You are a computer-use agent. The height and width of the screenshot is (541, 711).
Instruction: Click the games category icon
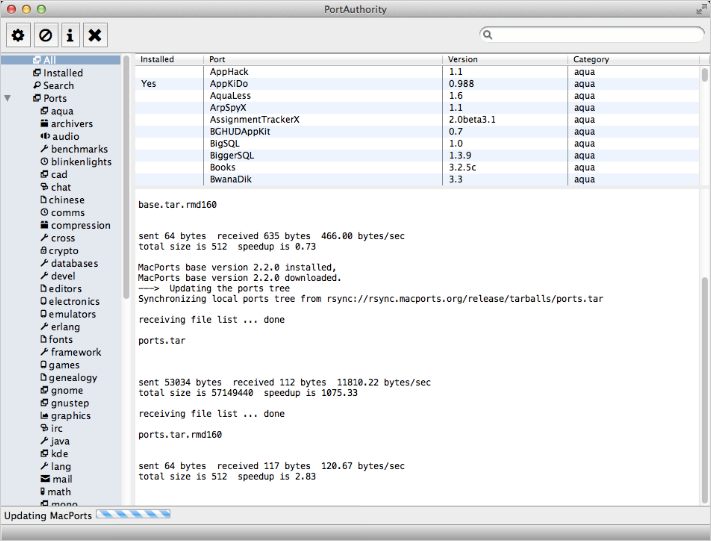[x=44, y=365]
